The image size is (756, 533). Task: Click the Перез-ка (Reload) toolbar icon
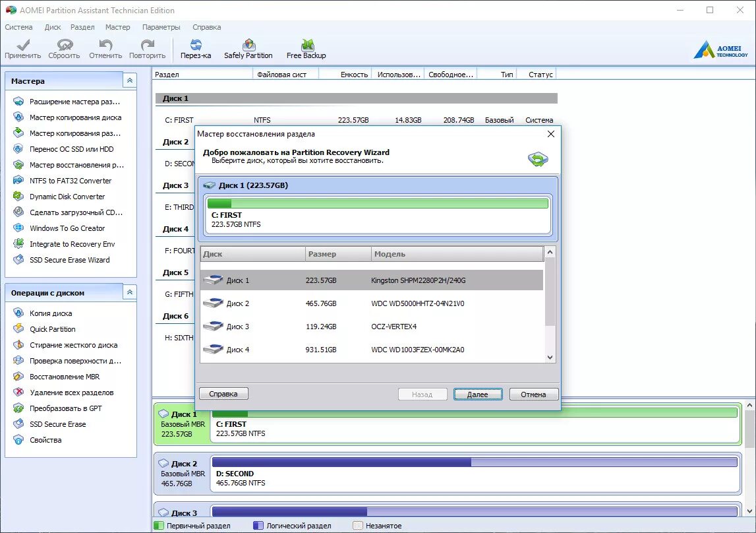click(x=196, y=49)
